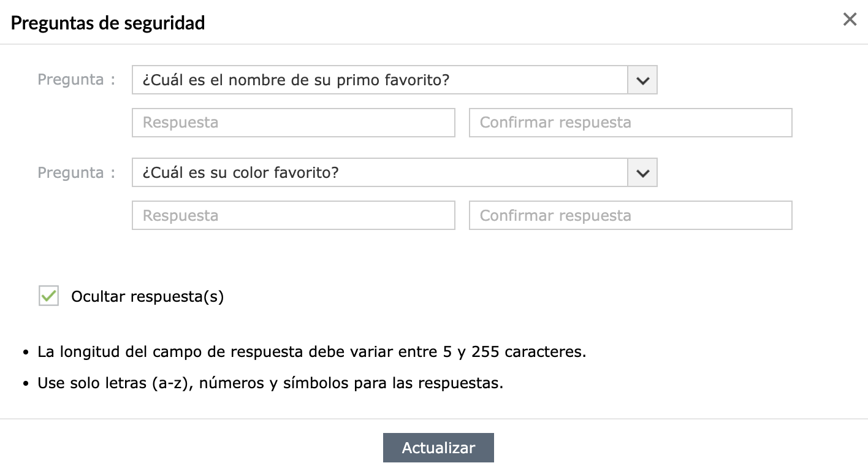Image resolution: width=868 pixels, height=471 pixels.
Task: Select the '¿Cuál es el nombre de su primo favorito?' combo box
Action: coord(379,80)
